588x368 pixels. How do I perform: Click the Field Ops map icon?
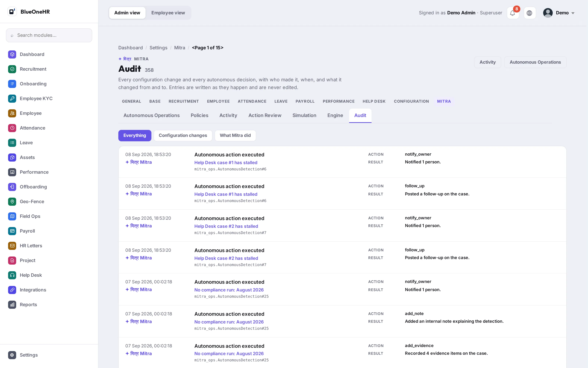pyautogui.click(x=12, y=216)
